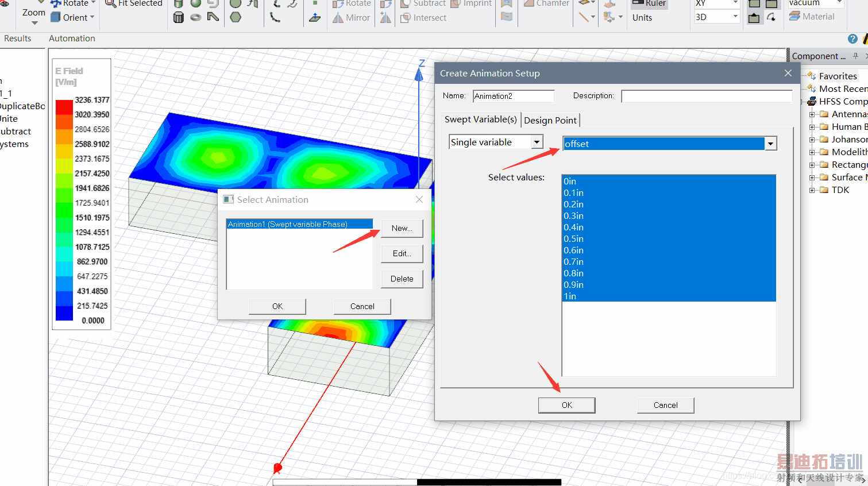Click the Fit Selected magnifier icon
Viewport: 868px width, 486px height.
pos(110,3)
